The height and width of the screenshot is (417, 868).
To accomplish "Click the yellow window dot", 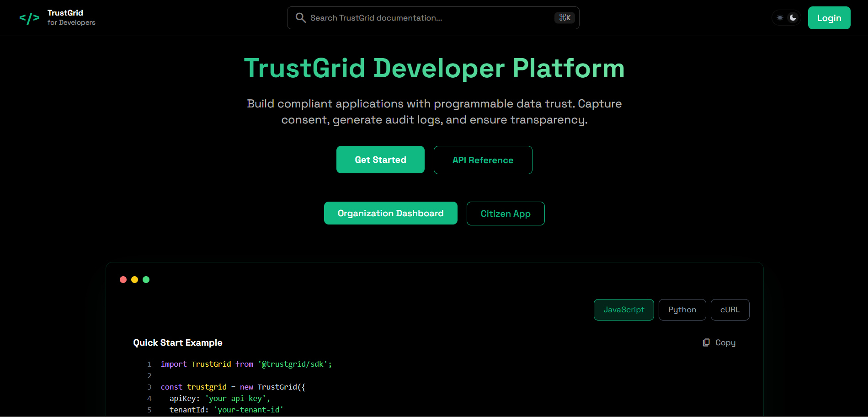I will (x=134, y=279).
